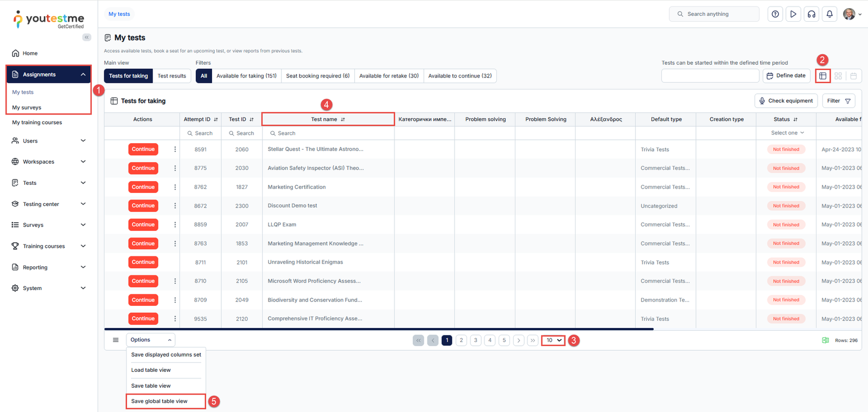Viewport: 868px width, 412px height.
Task: Toggle the 'Tests results' main view
Action: tap(171, 76)
